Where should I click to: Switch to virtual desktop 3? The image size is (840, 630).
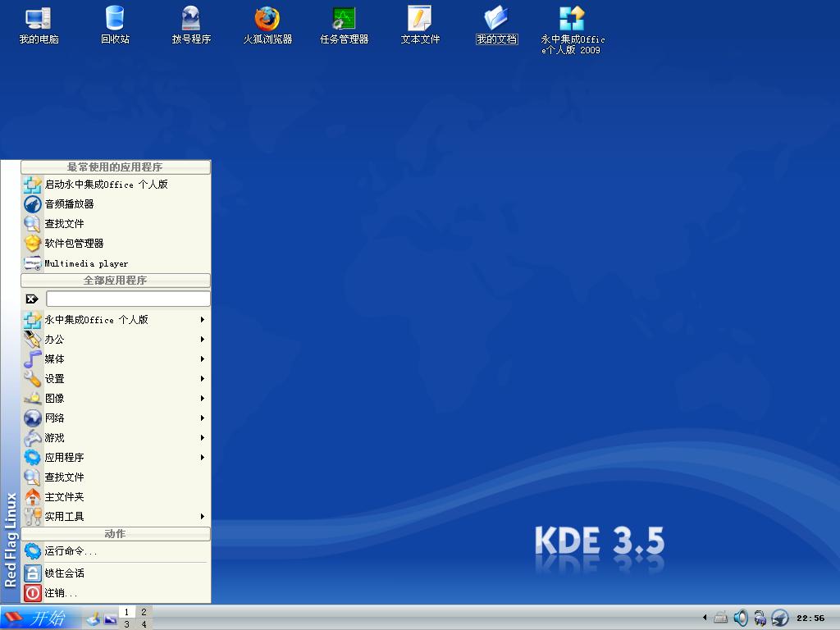pos(126,624)
